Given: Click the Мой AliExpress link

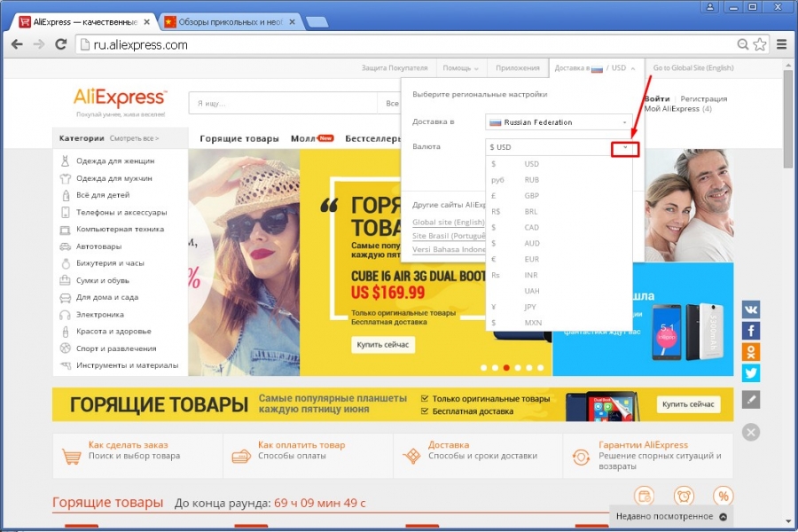Looking at the screenshot, I should [x=672, y=109].
